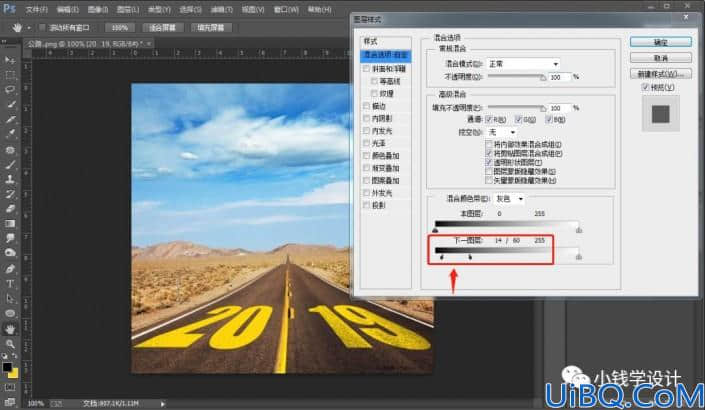Change the screen mode icon
The width and height of the screenshot is (705, 410).
click(10, 401)
